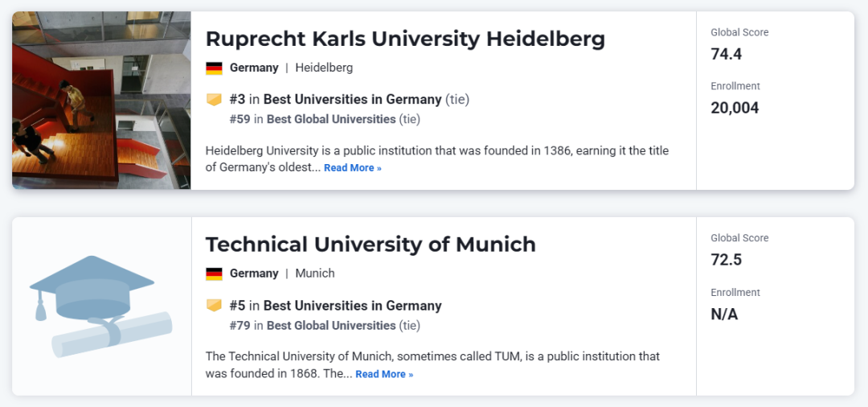Click Technical University of Munich's ranking badge icon
868x407 pixels.
(x=214, y=306)
